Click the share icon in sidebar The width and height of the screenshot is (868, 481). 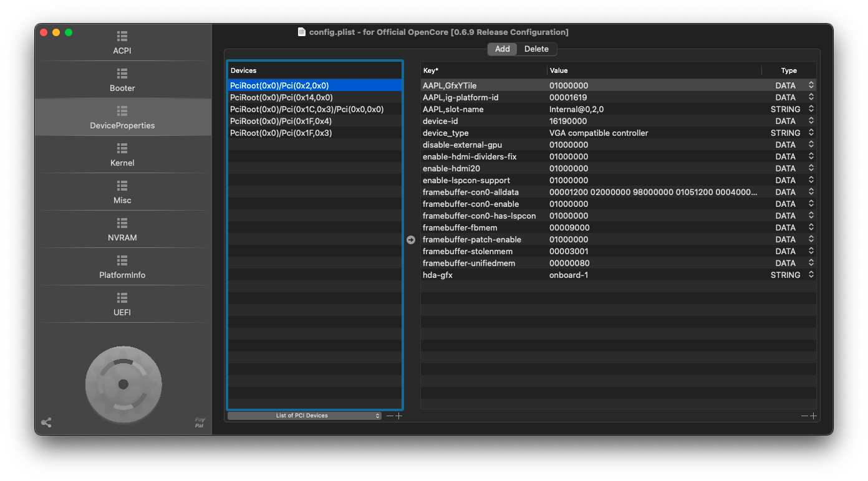tap(46, 422)
